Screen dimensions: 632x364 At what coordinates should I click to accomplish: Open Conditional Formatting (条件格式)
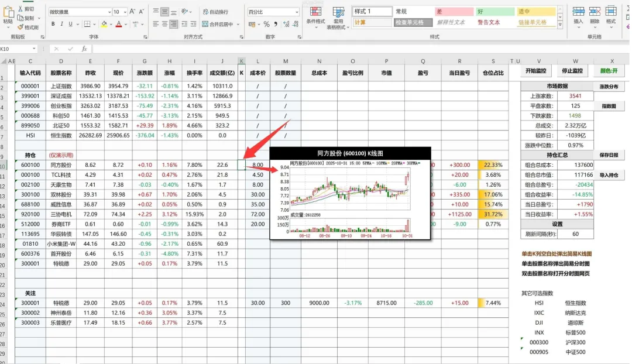coord(315,18)
